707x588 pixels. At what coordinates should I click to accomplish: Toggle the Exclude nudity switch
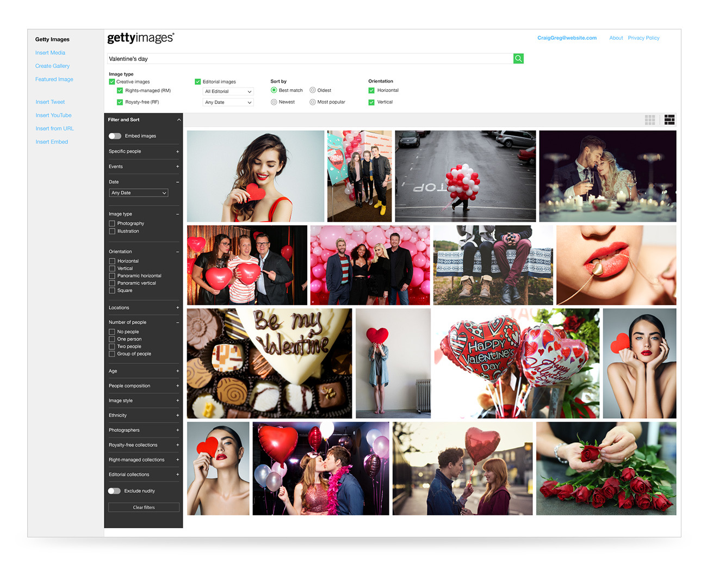pyautogui.click(x=114, y=491)
